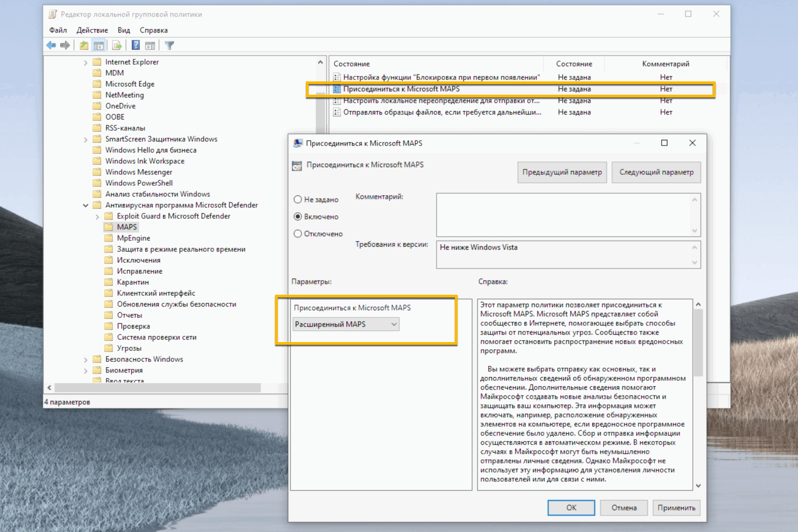This screenshot has height=532, width=798.
Task: Click the Group Policy Editor title bar icon
Action: click(53, 14)
